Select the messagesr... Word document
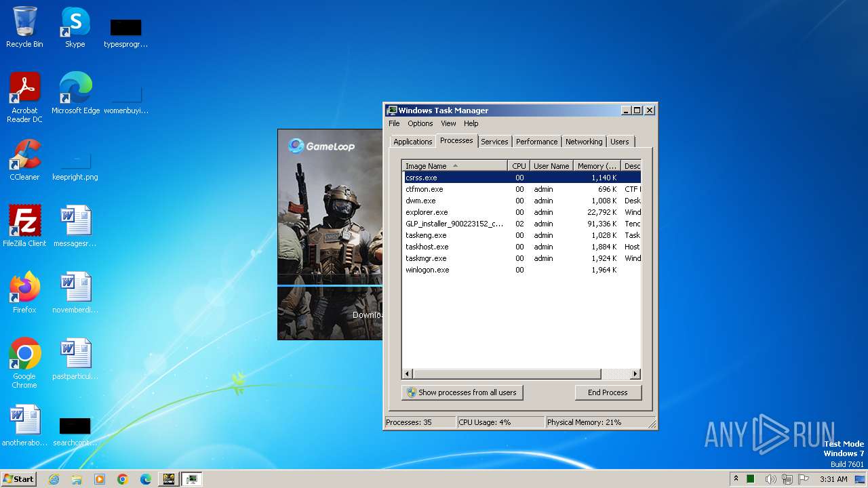Image resolution: width=868 pixels, height=488 pixels. pyautogui.click(x=75, y=226)
